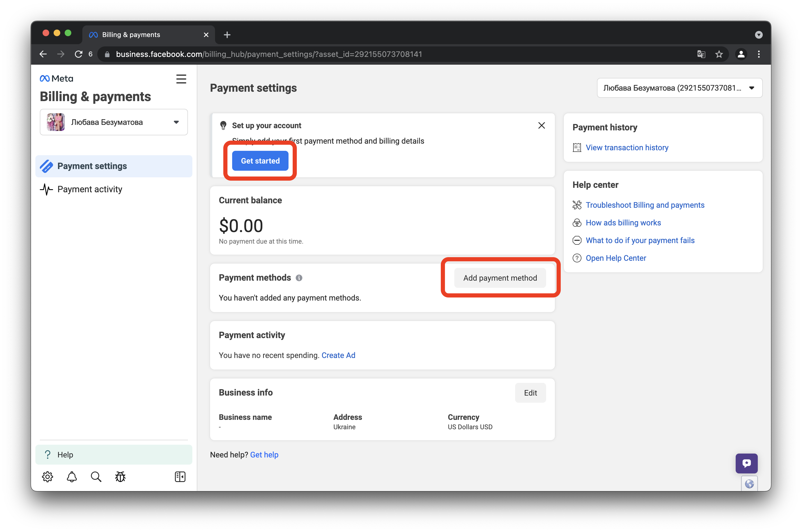
Task: Open a new browser tab
Action: coord(227,35)
